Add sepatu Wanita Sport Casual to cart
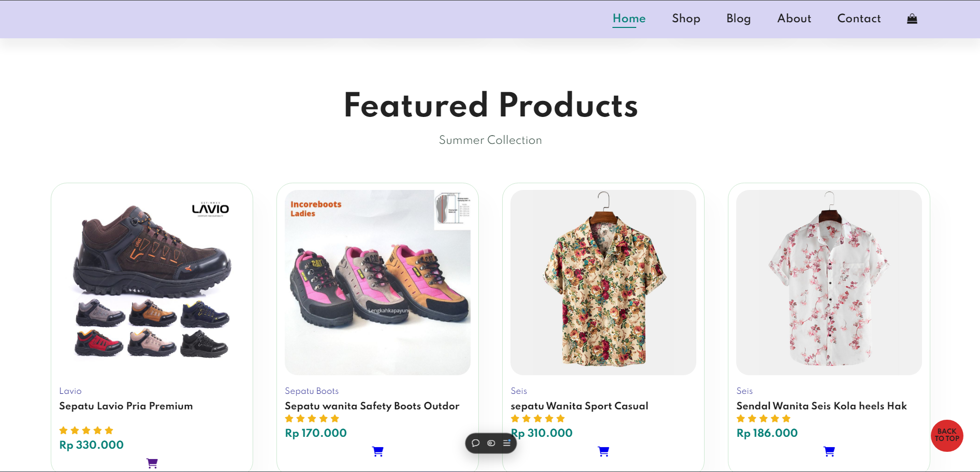Viewport: 980px width, 472px height. click(x=604, y=451)
